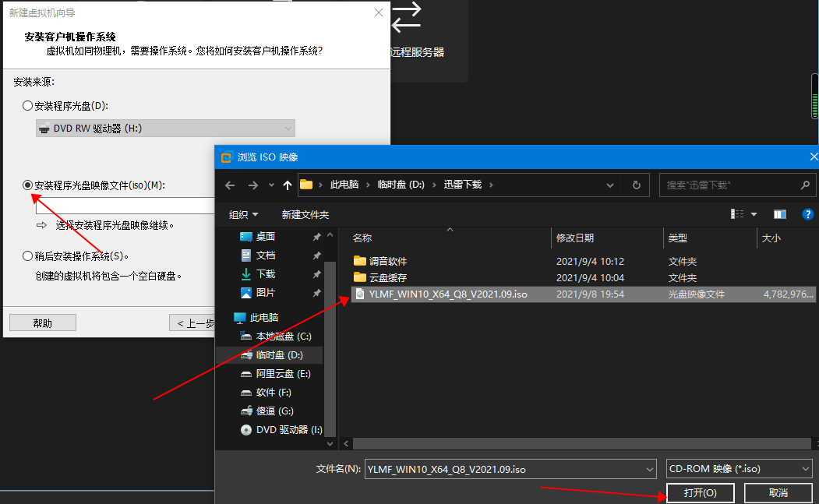Go back with the left arrow in file browser

230,185
